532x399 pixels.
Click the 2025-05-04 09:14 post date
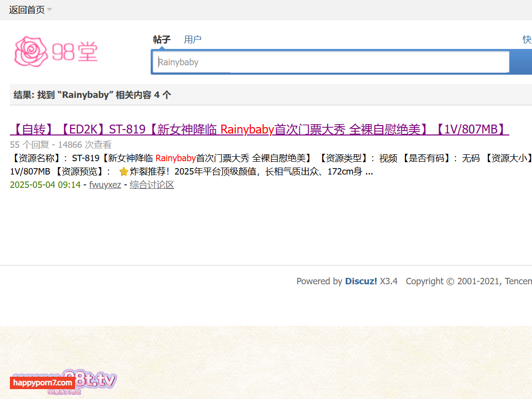(x=45, y=185)
